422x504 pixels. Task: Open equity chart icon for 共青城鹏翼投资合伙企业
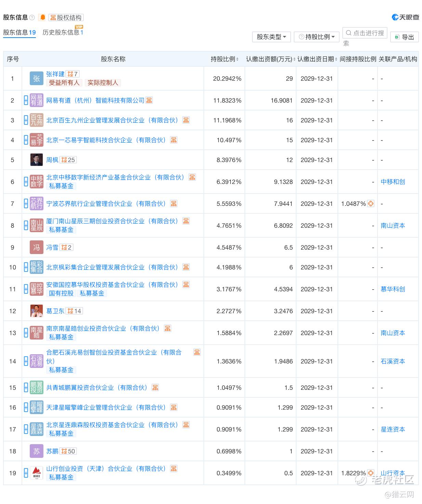click(155, 388)
